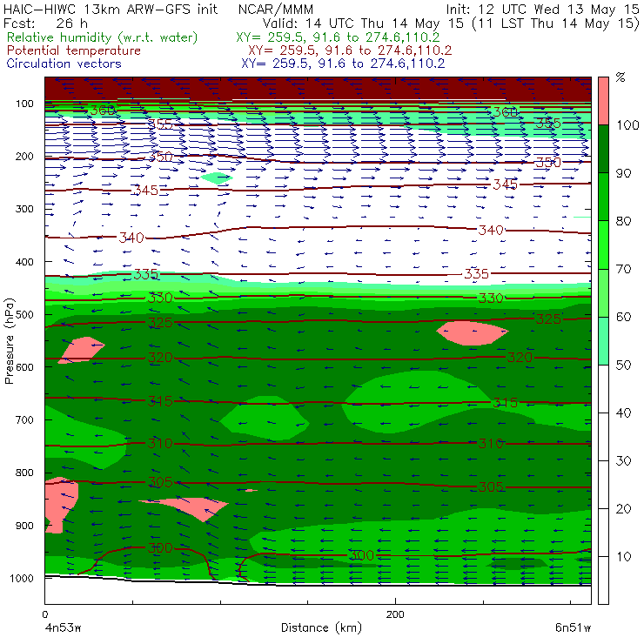This screenshot has height=644, width=644.
Task: Click the colorbar '80' value label
Action: tap(623, 221)
